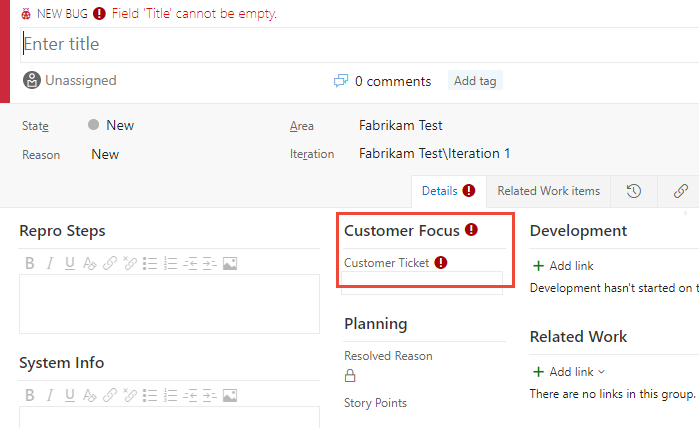Click the Add tag button
The image size is (699, 428).
[474, 81]
